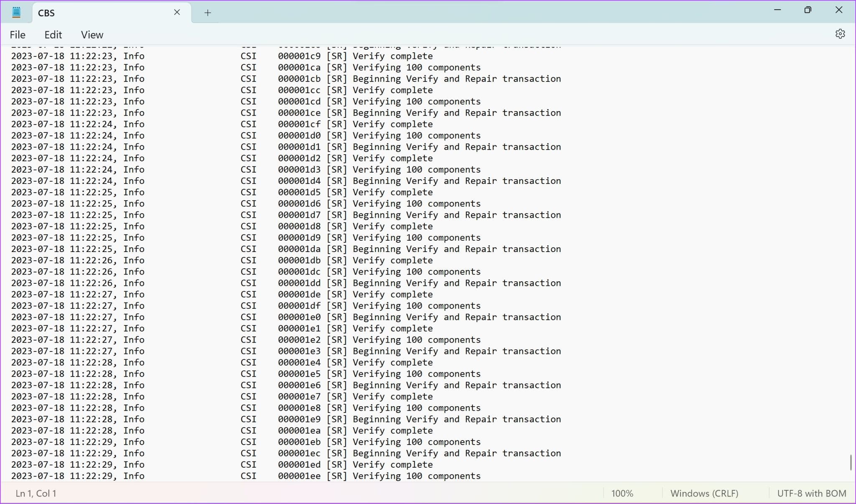Click log line with ID 000001d8
The image size is (856, 504).
(x=222, y=226)
